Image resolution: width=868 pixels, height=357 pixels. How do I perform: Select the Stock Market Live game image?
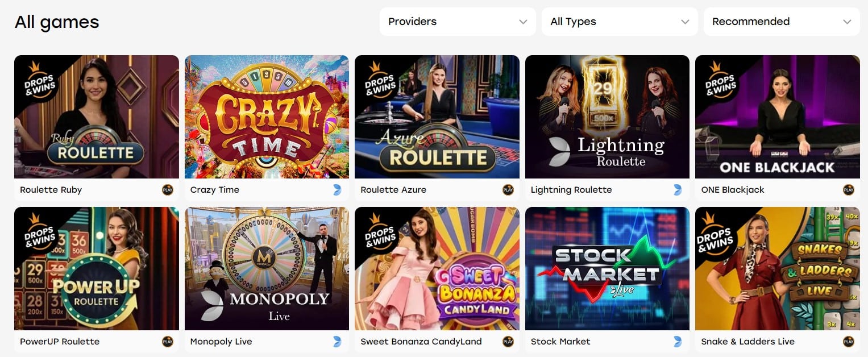point(607,268)
